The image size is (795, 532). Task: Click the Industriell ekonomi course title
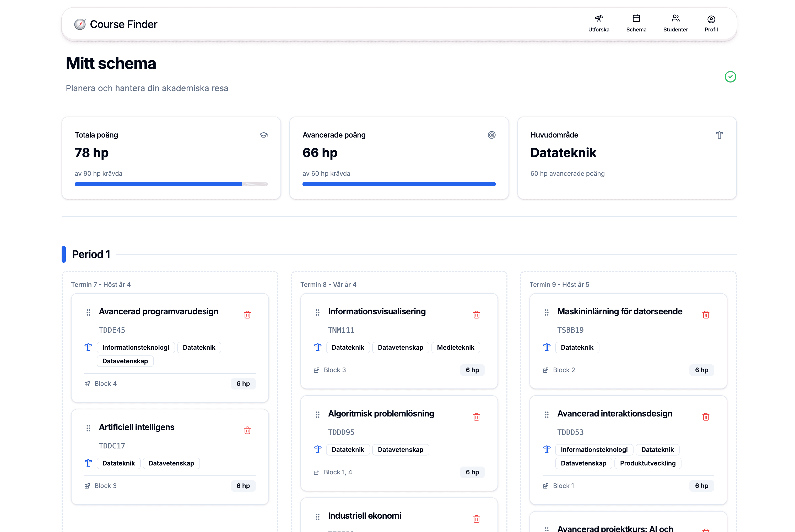364,516
